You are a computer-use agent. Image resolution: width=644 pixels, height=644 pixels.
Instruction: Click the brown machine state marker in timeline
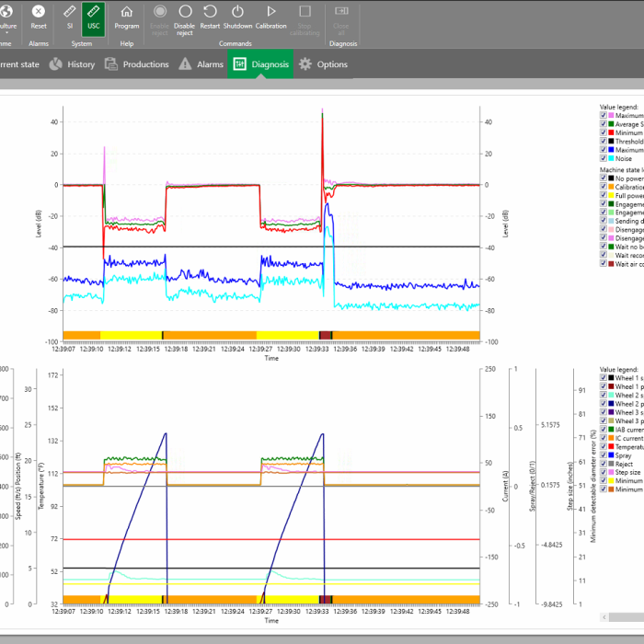pos(326,335)
